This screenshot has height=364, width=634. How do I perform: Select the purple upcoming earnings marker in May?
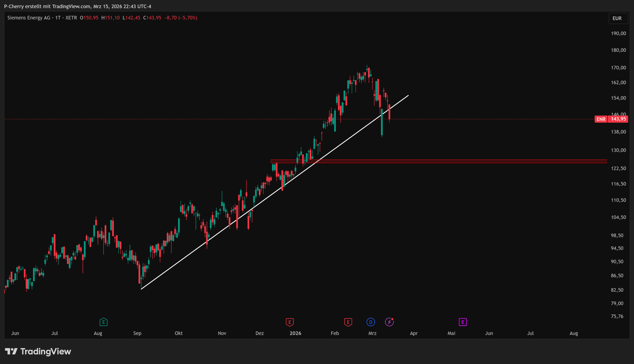[x=463, y=322]
